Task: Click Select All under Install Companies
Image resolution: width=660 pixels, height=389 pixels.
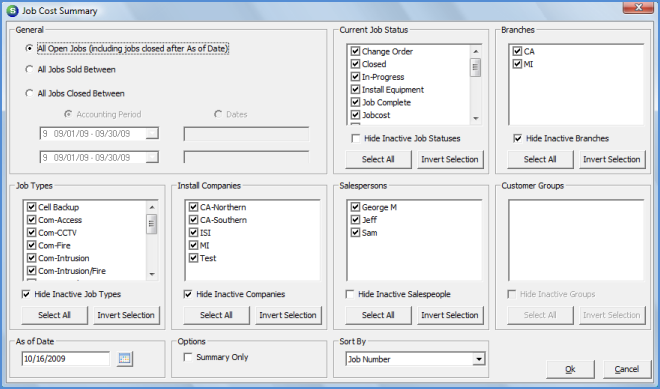Action: tap(216, 315)
